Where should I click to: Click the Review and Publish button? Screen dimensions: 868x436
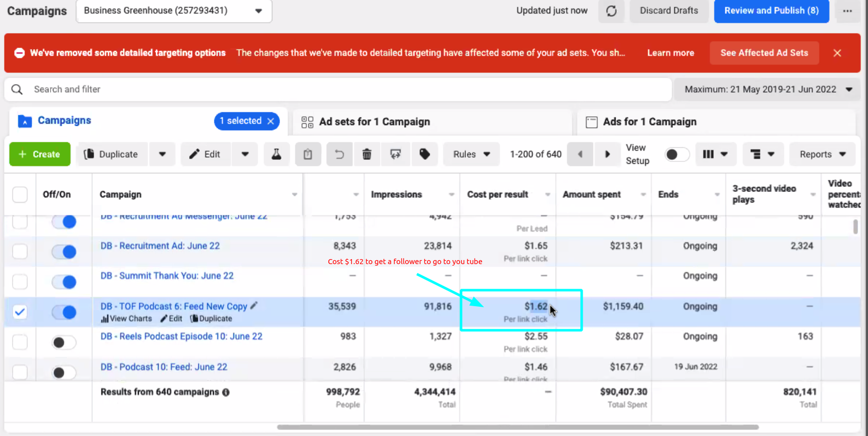771,11
